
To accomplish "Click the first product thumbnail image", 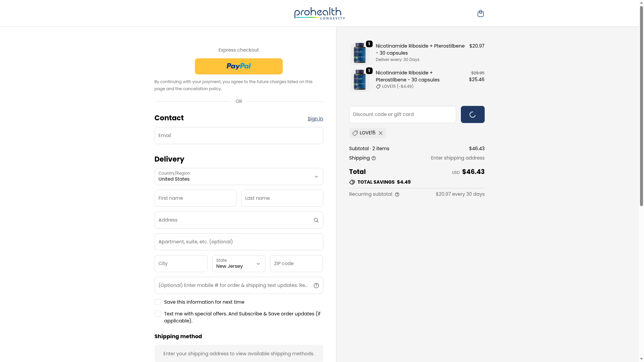I will 360,53.
